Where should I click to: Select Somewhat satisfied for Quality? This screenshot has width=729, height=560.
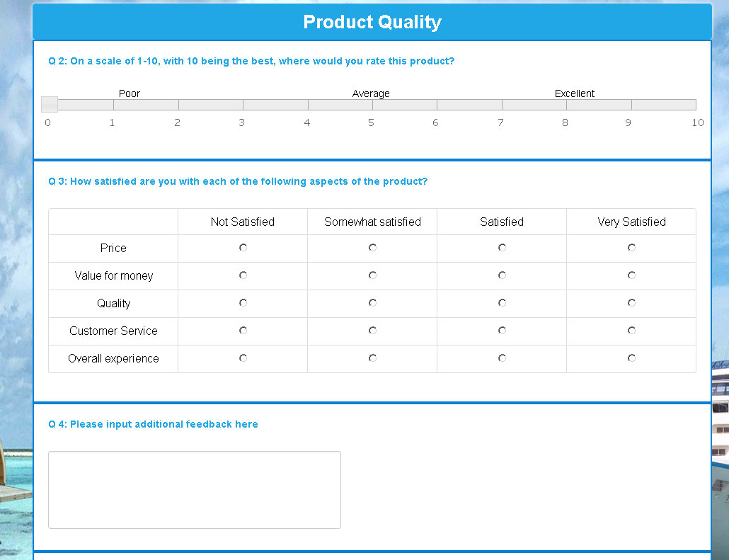click(x=372, y=303)
